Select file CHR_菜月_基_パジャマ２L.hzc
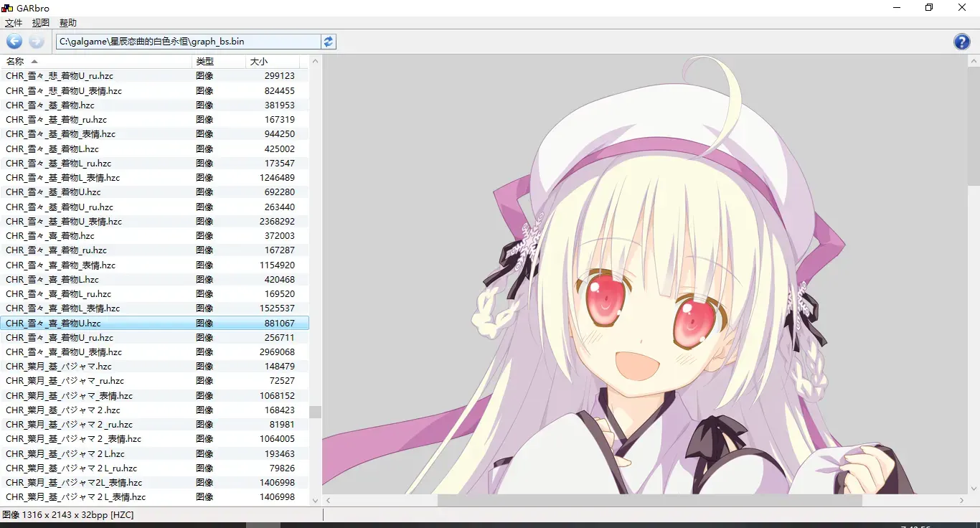Viewport: 980px width, 528px height. (154, 453)
